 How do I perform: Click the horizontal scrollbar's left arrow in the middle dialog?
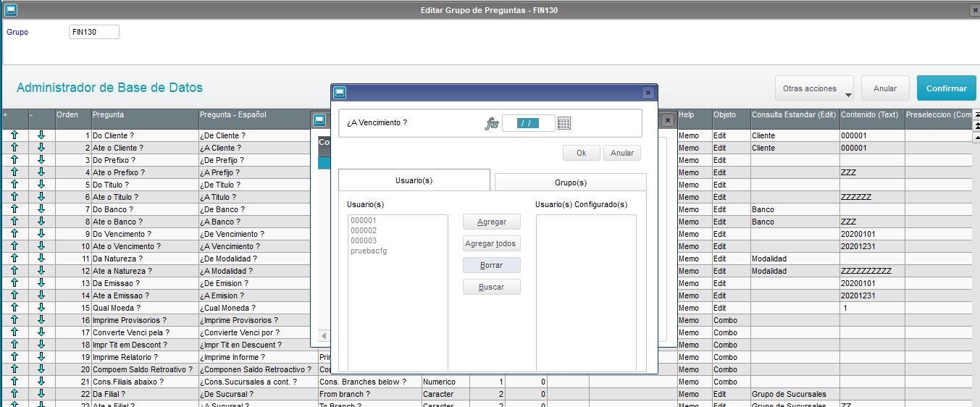tap(322, 335)
